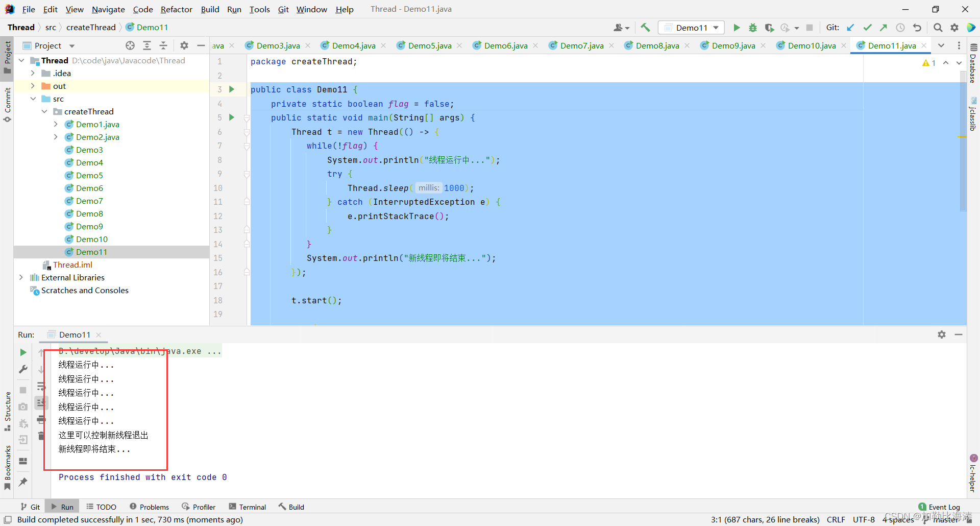Open the Navigate menu

[108, 9]
